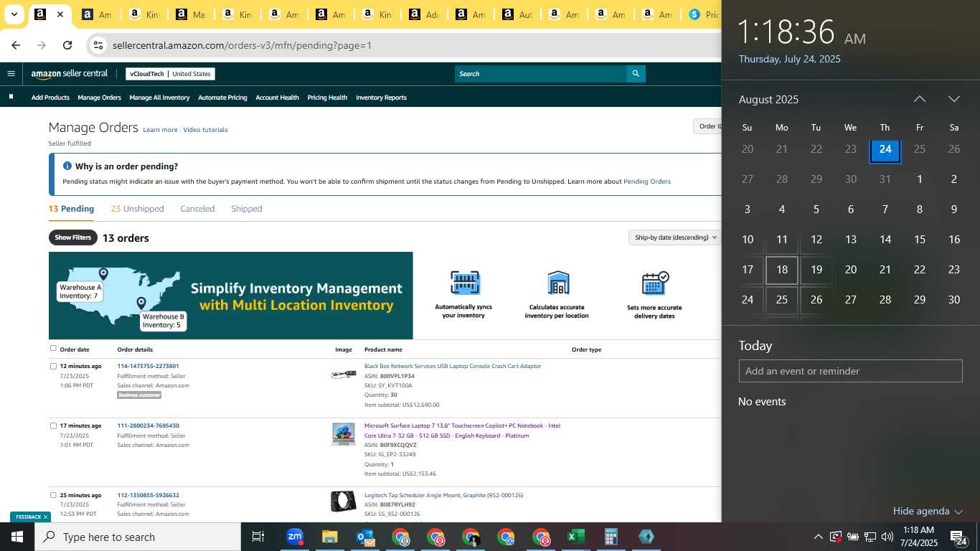The height and width of the screenshot is (551, 980).
Task: Go to next month with calendar down arrow
Action: tap(953, 99)
